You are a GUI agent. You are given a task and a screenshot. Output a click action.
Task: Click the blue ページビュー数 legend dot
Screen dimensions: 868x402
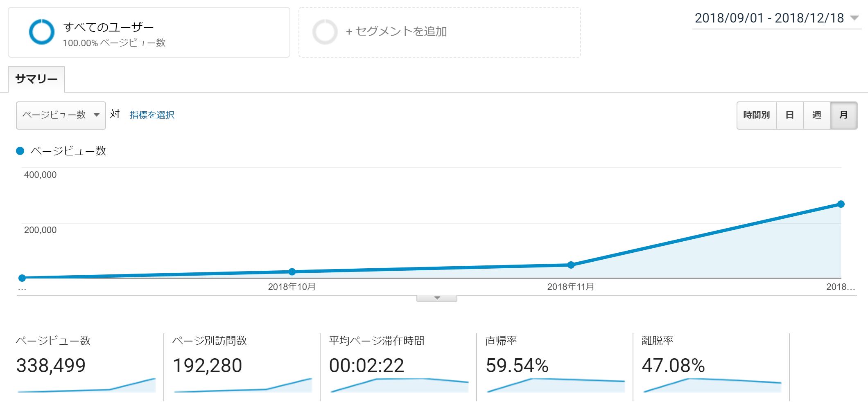click(20, 151)
